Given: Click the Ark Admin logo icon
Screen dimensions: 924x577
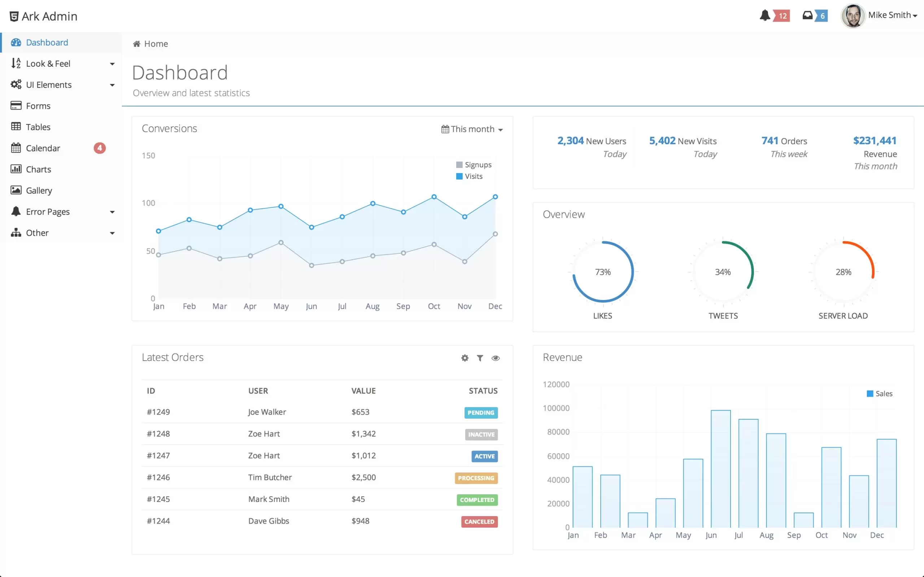Looking at the screenshot, I should click(14, 17).
